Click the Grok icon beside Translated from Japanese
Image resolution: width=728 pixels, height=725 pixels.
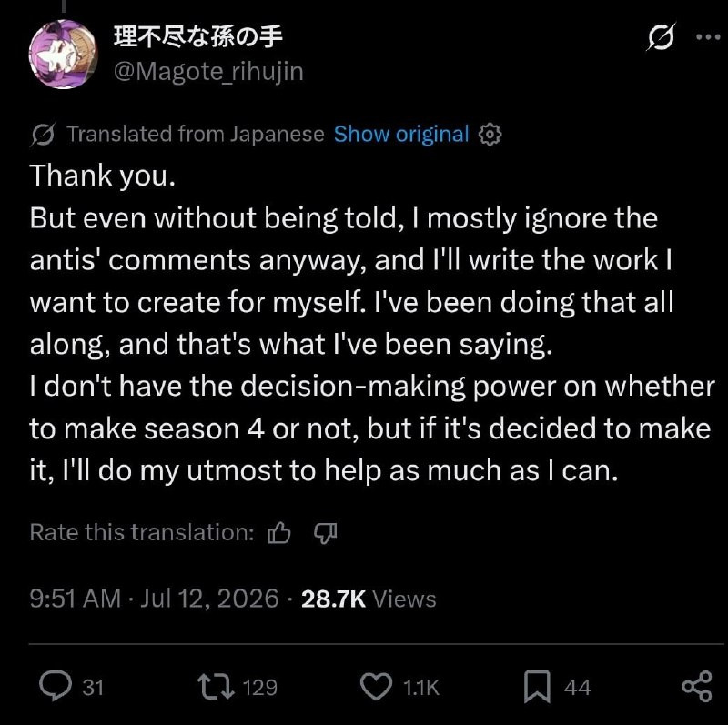[x=43, y=135]
